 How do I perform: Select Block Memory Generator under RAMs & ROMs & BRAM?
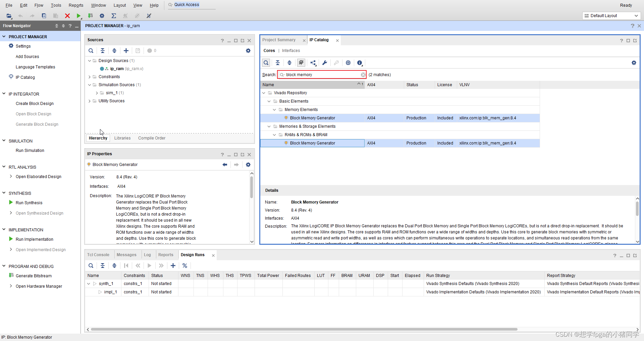tap(313, 143)
